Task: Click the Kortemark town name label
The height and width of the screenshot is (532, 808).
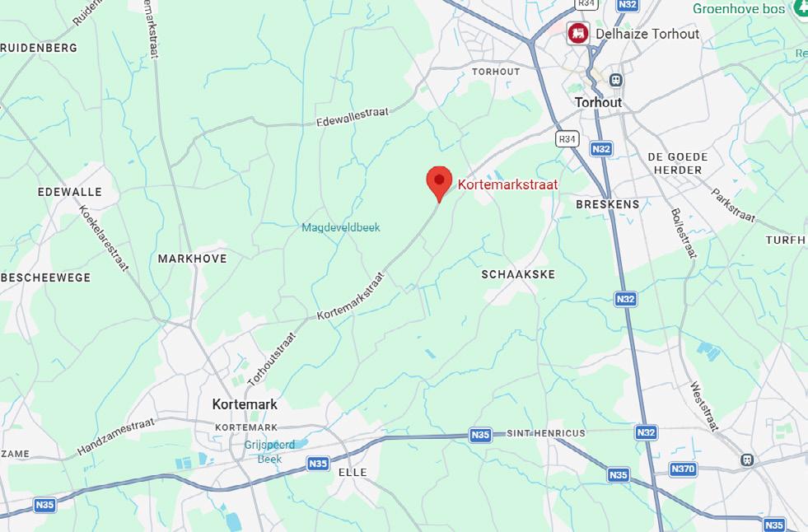Action: click(x=245, y=404)
